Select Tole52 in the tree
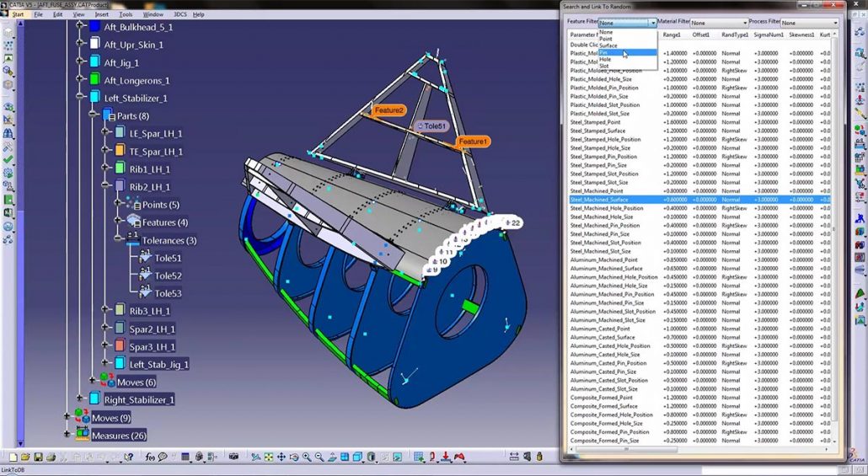 [x=168, y=275]
